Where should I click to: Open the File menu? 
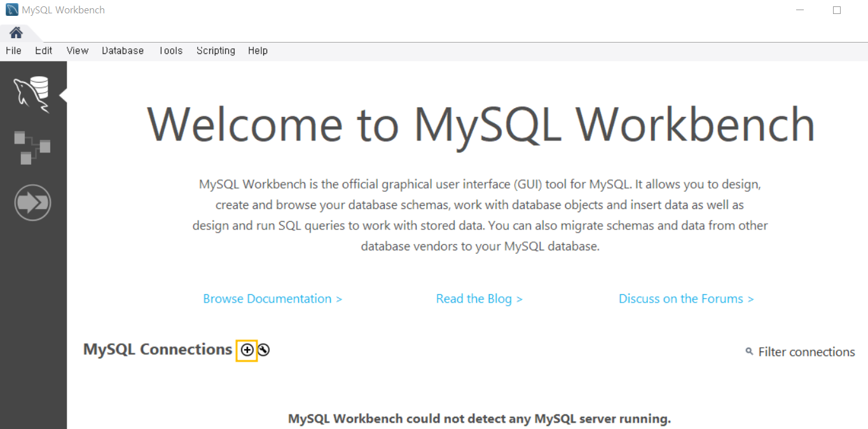[13, 51]
